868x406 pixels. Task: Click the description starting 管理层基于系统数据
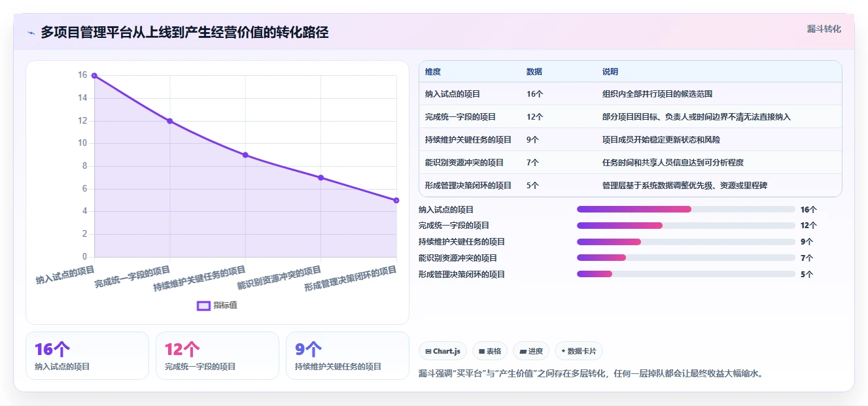point(685,186)
